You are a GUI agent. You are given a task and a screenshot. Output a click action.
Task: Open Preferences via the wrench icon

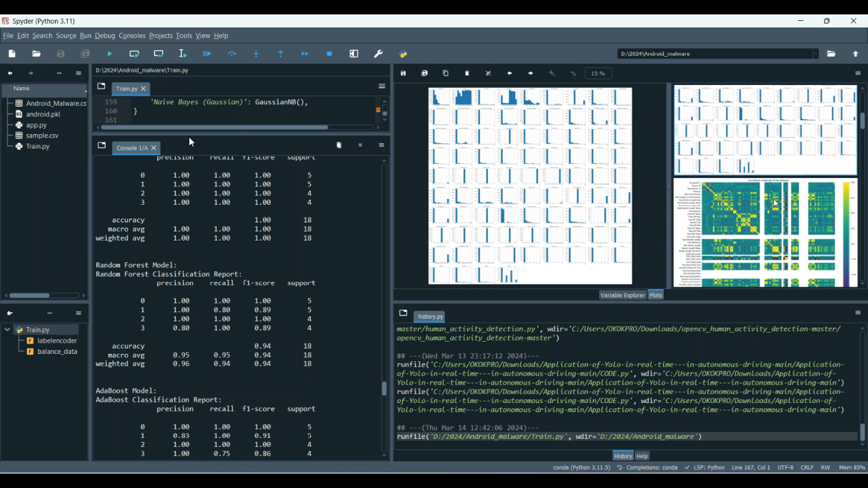click(x=378, y=54)
